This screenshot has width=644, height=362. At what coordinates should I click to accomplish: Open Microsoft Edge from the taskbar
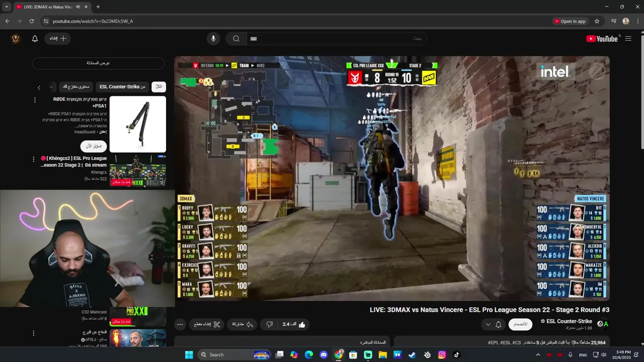coord(309,354)
